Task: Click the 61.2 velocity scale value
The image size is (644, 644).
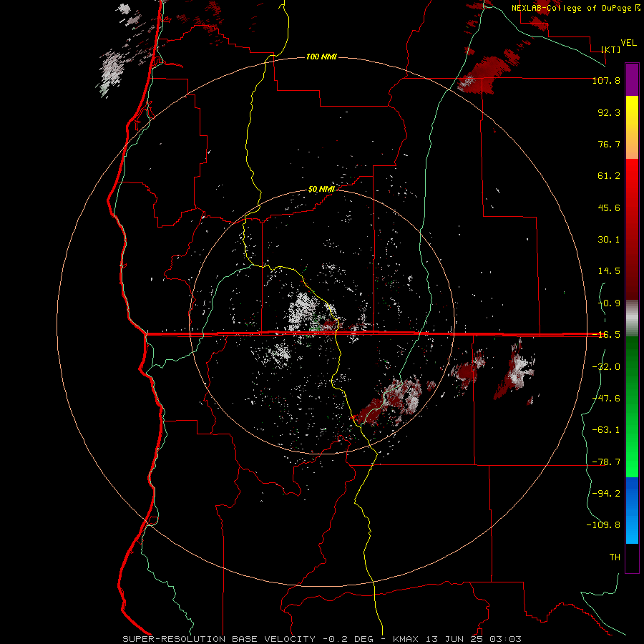Action: point(609,176)
